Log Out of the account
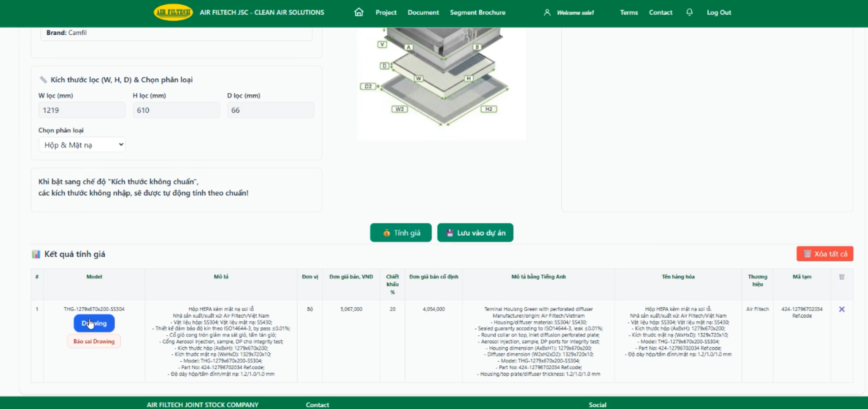Image resolution: width=868 pixels, height=409 pixels. coord(719,13)
